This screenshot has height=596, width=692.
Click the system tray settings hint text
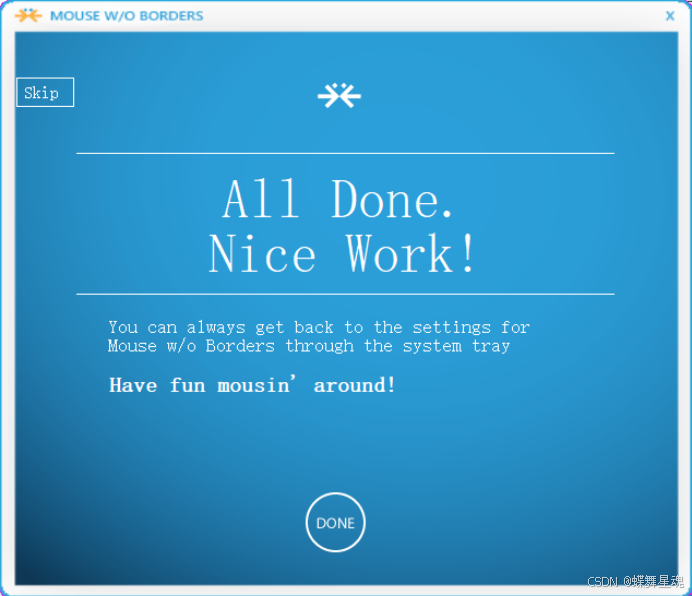coord(319,336)
